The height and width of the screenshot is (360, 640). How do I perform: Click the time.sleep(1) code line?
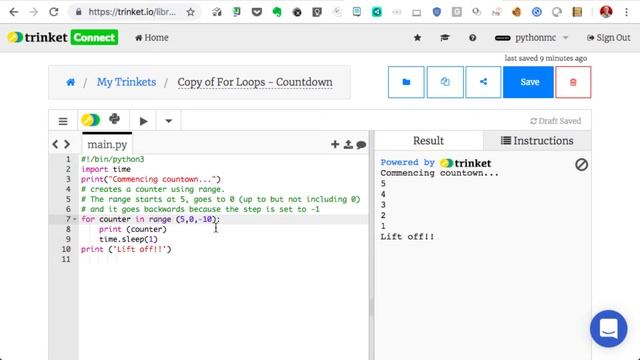(x=128, y=239)
